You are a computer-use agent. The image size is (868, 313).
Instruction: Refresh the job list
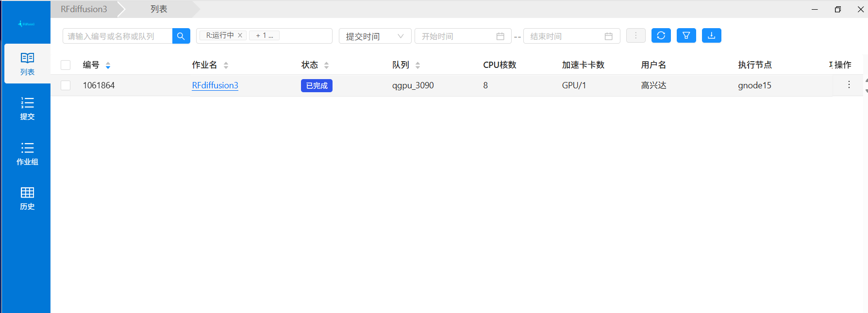[661, 35]
